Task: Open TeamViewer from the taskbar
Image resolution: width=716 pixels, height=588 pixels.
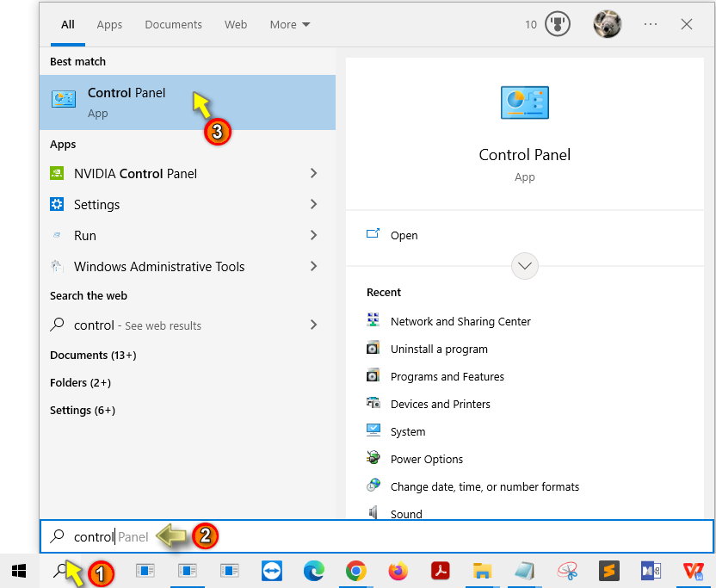Action: point(272,571)
